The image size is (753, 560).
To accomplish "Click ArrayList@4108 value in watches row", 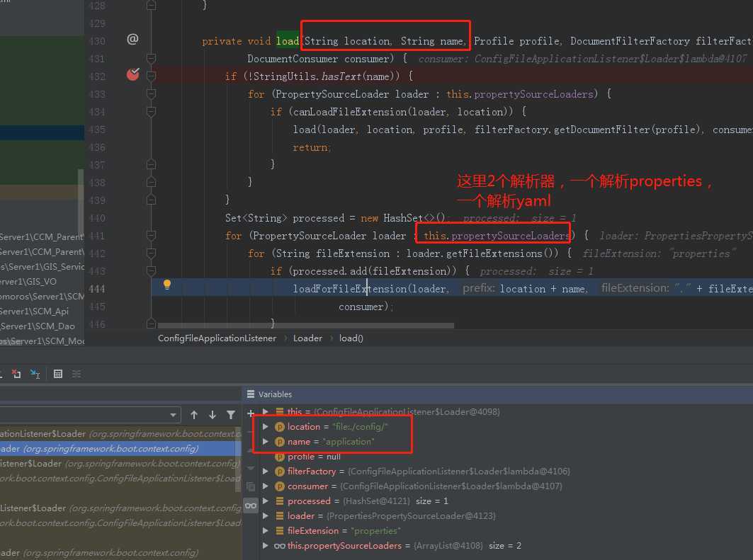I will [x=448, y=546].
